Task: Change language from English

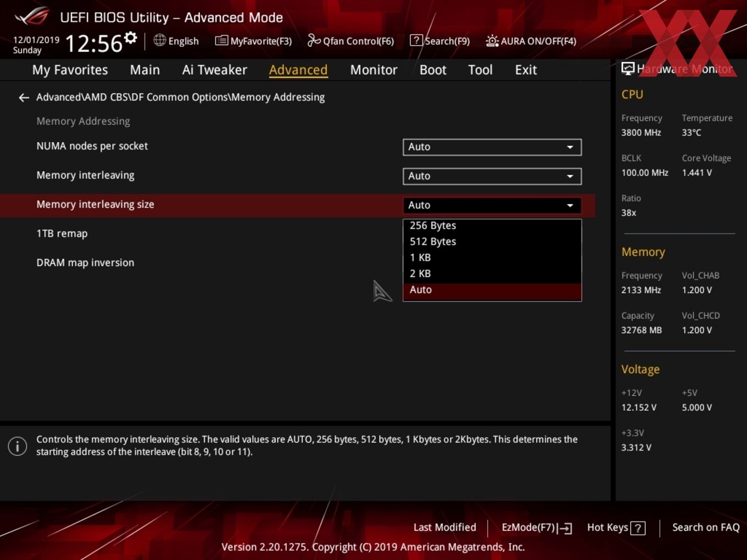Action: point(183,41)
